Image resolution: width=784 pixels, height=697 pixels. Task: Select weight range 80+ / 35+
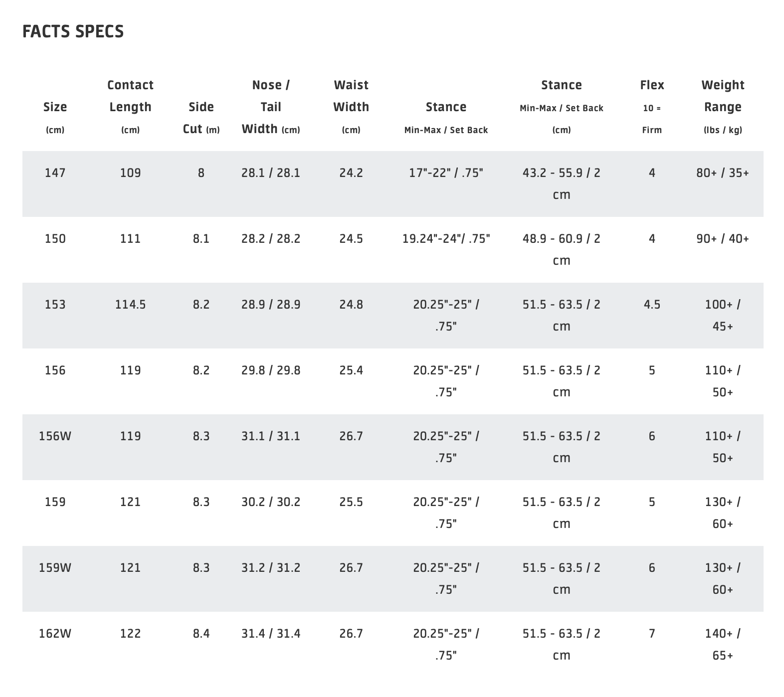click(723, 173)
